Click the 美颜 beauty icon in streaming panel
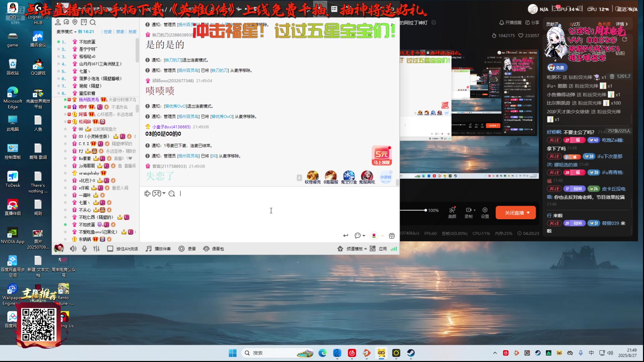Screen dimensions: 644x362 click(x=452, y=213)
